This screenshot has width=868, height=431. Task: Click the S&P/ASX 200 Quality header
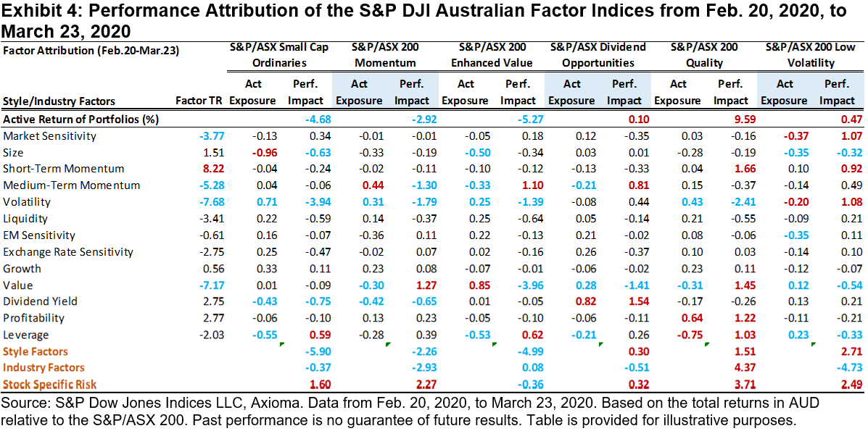point(703,54)
